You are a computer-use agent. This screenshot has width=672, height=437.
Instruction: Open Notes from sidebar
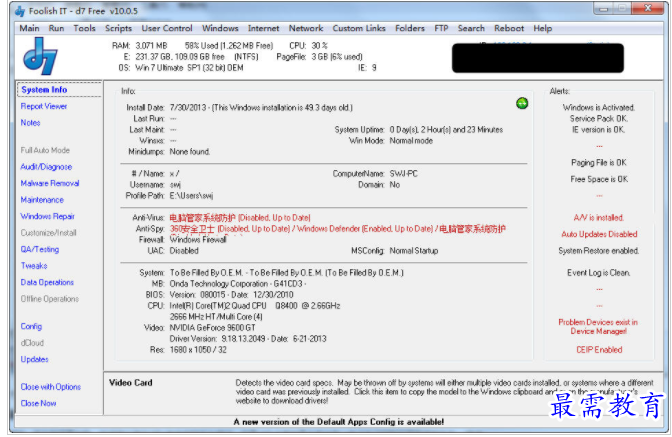[x=30, y=123]
